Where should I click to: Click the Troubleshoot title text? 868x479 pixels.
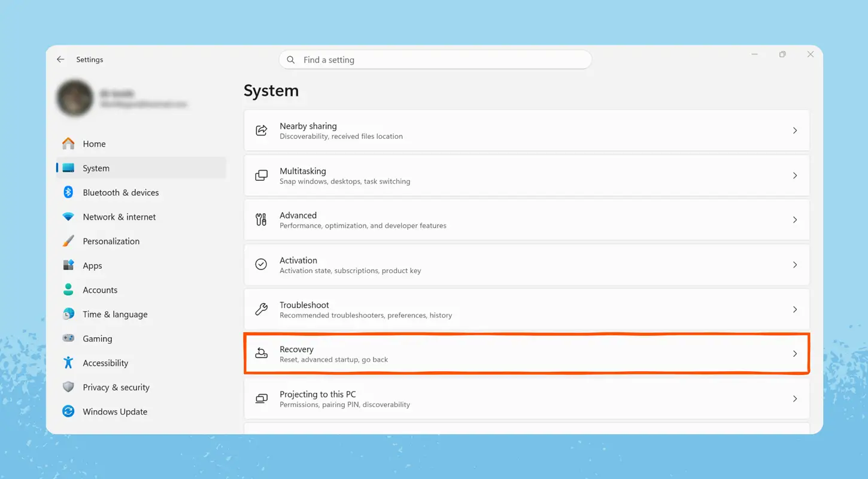click(x=304, y=305)
